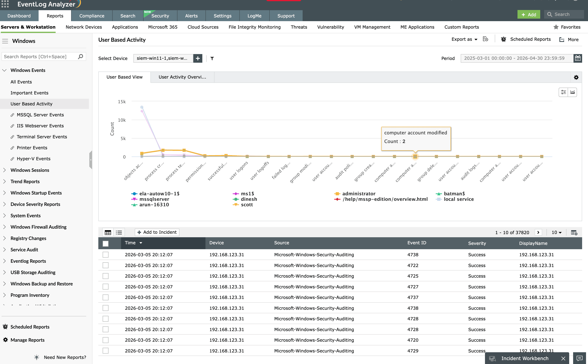This screenshot has width=588, height=364.
Task: Click the hamburger menu beside Windows
Action: pyautogui.click(x=5, y=41)
